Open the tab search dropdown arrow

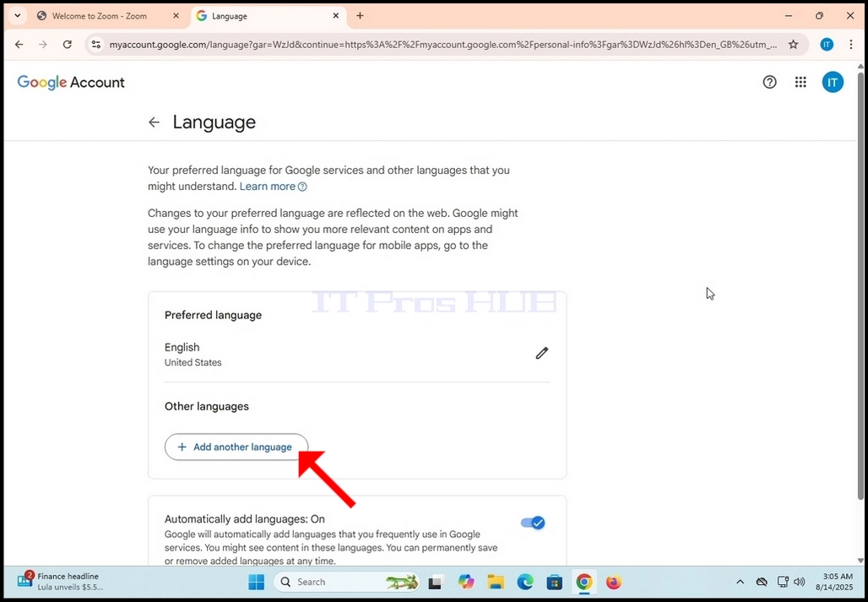tap(17, 16)
